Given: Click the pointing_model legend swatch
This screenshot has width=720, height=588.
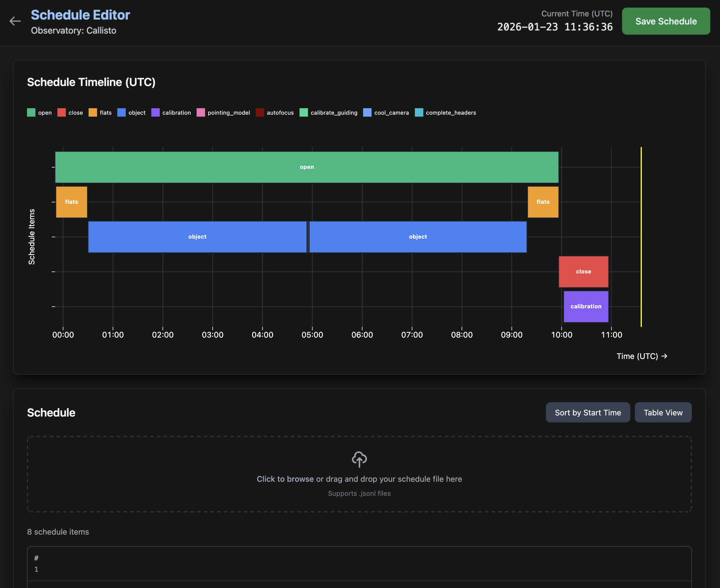Looking at the screenshot, I should (x=201, y=112).
